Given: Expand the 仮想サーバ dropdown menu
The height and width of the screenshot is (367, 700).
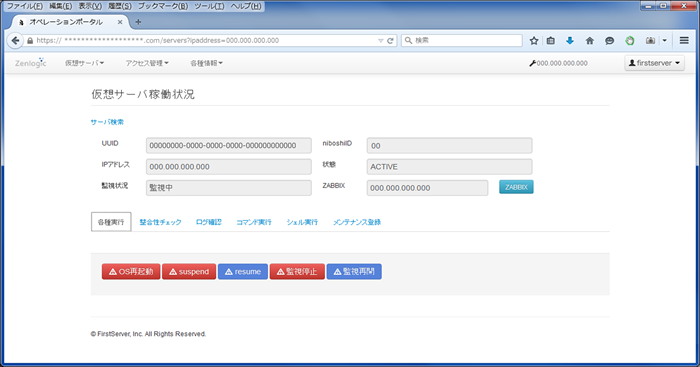Looking at the screenshot, I should (84, 63).
